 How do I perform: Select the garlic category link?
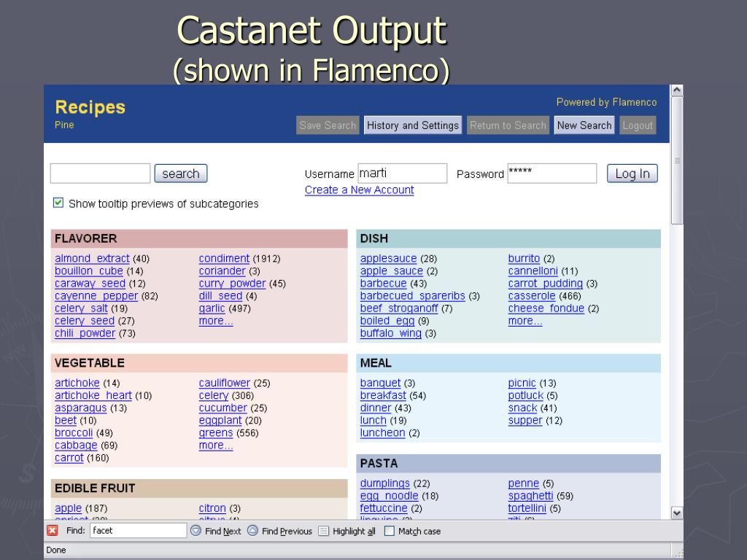point(212,308)
